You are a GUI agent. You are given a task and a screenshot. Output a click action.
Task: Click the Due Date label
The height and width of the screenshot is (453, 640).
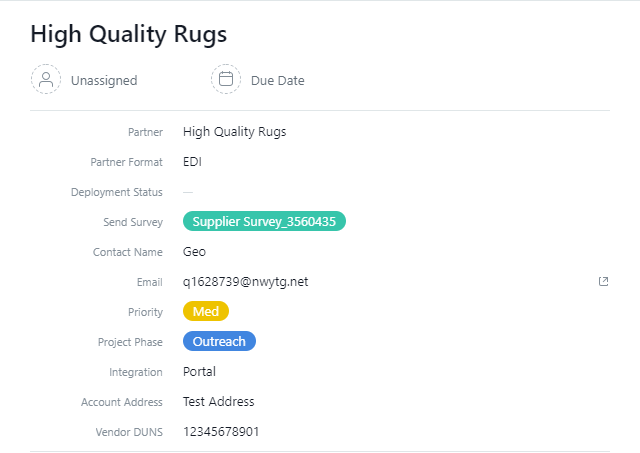coord(277,80)
